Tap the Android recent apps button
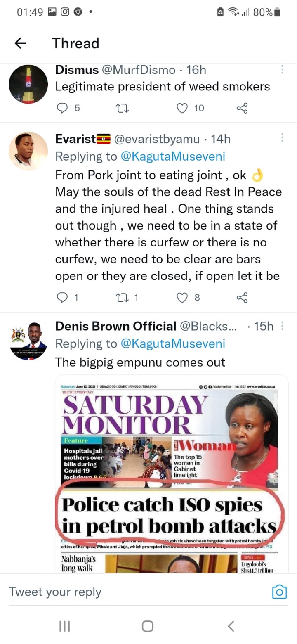This screenshot has height=644, width=297. pos(64,626)
